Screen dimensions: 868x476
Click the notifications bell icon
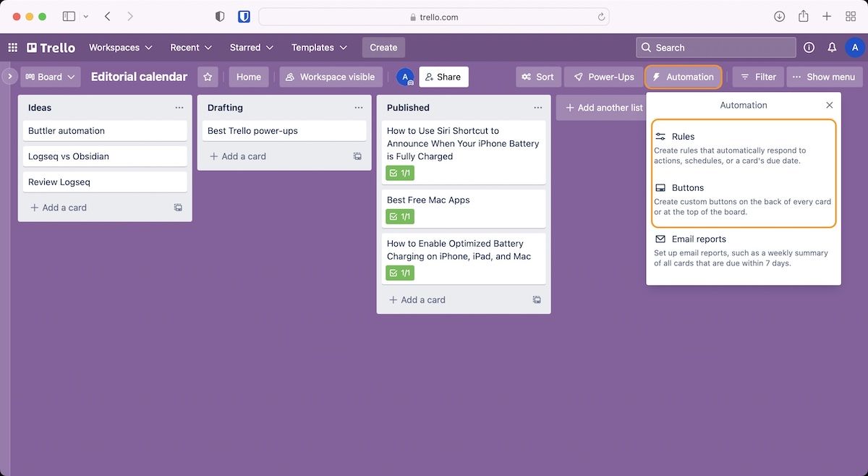(832, 48)
